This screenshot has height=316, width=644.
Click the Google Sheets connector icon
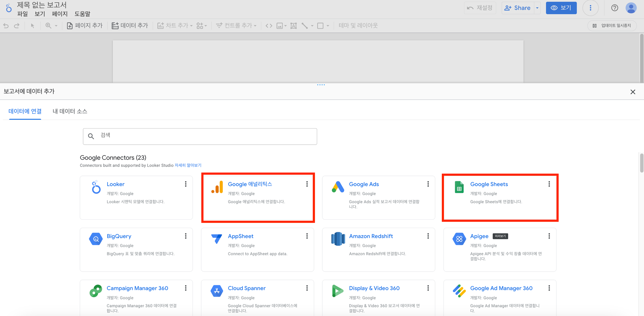459,187
